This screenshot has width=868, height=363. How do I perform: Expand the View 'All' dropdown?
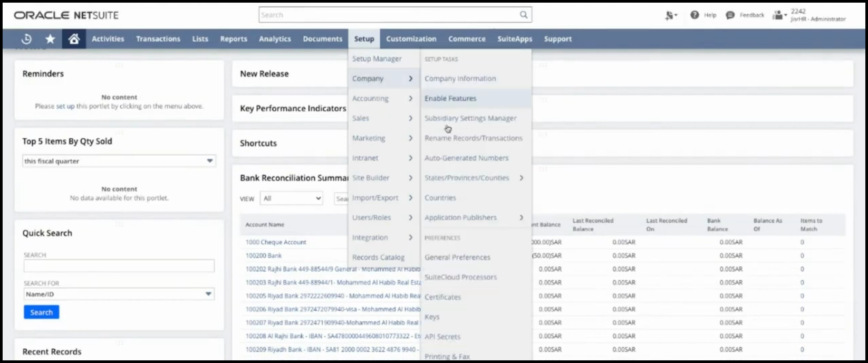pos(291,198)
